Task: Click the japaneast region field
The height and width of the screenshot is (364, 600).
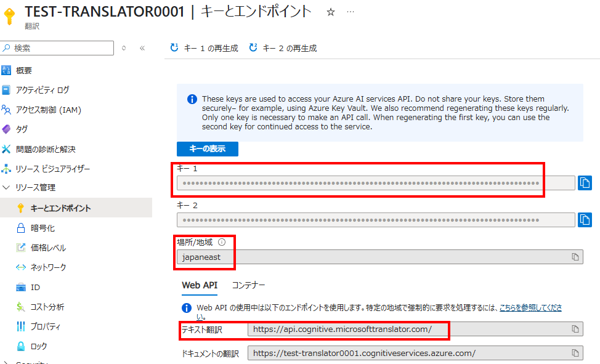Action: [380, 257]
